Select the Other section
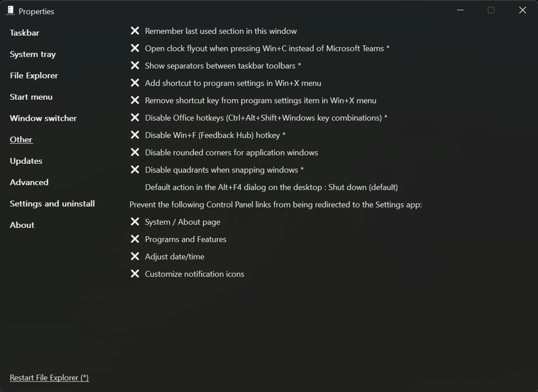538x392 pixels. click(x=21, y=139)
